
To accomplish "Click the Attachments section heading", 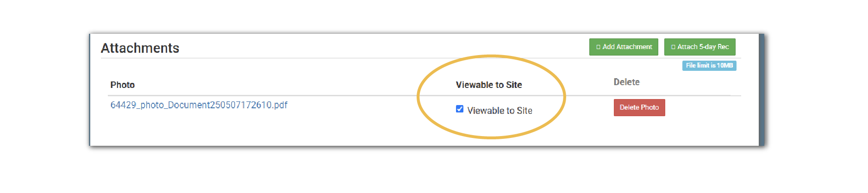I will [140, 48].
